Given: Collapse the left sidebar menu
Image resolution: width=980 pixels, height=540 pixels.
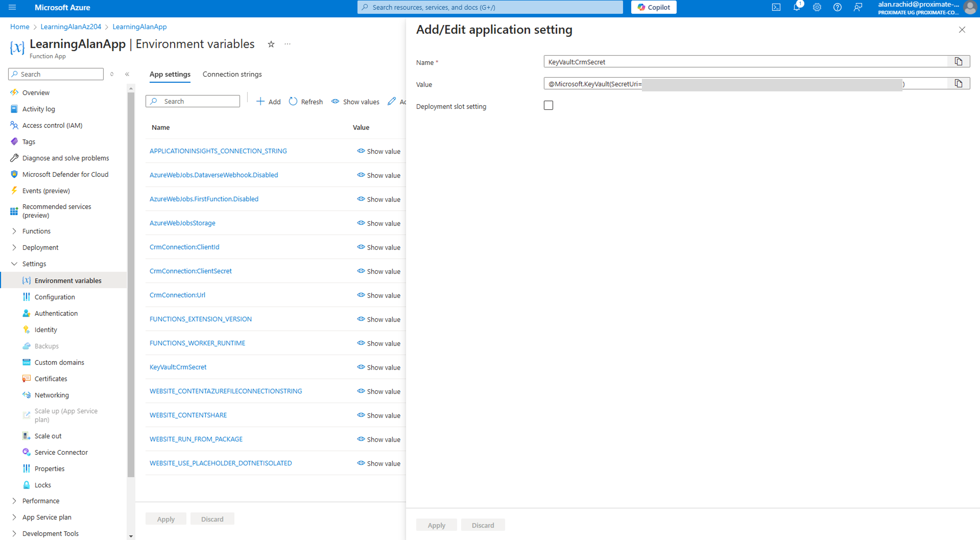Looking at the screenshot, I should click(x=127, y=74).
